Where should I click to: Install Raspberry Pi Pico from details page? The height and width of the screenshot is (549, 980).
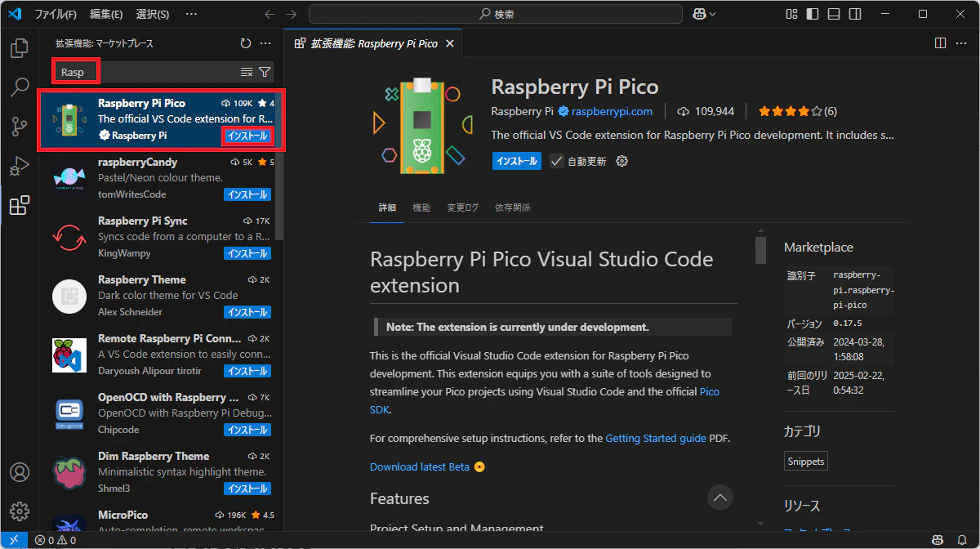[x=516, y=161]
